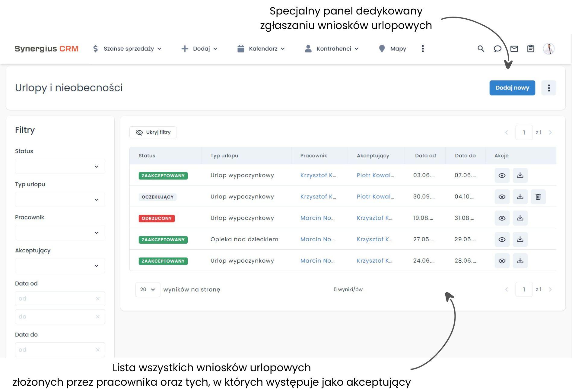Delete the pending (Oczekujący) leave request
The height and width of the screenshot is (392, 572).
(538, 197)
